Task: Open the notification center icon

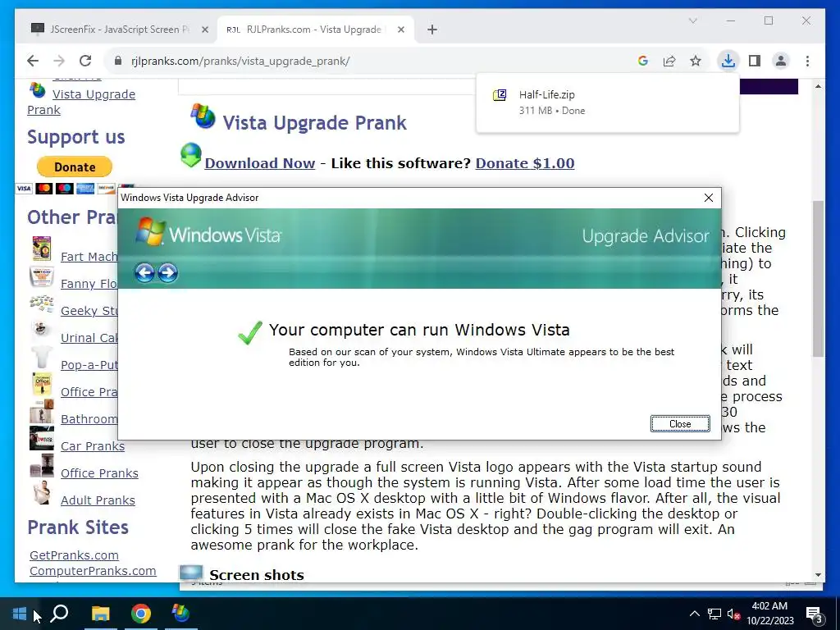Action: coord(815,614)
